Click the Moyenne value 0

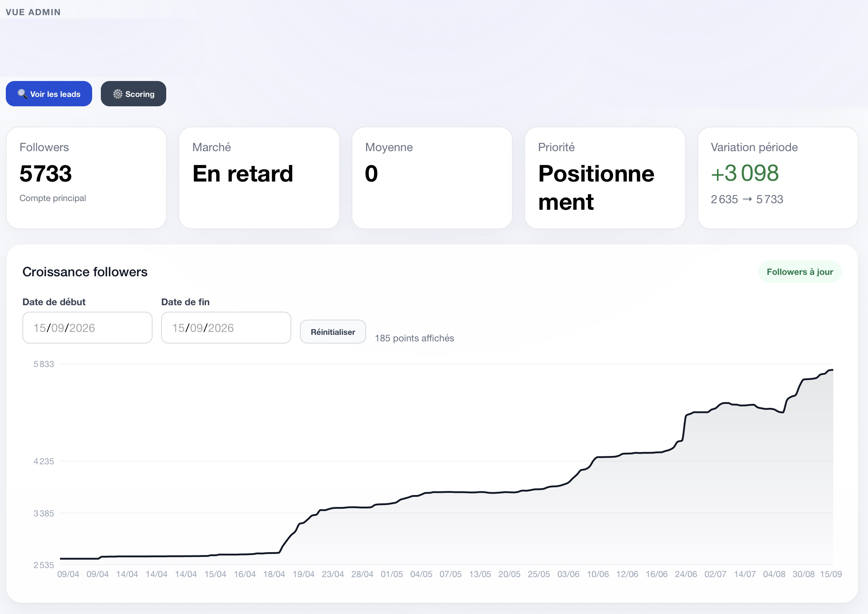click(x=371, y=174)
